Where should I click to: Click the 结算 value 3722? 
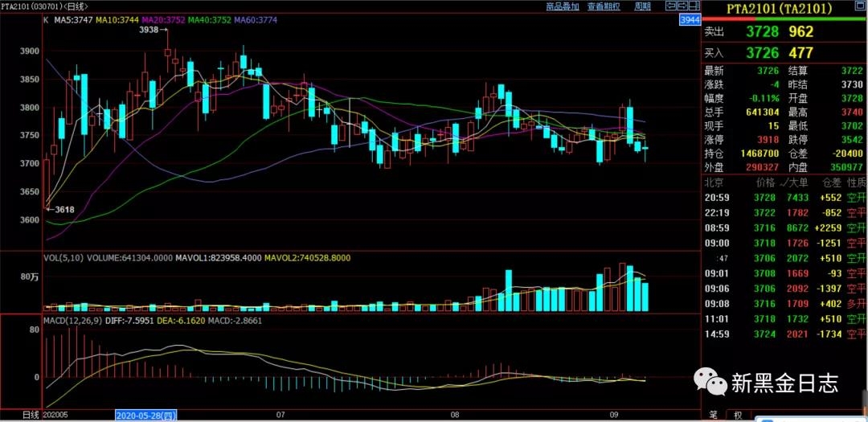click(x=853, y=71)
